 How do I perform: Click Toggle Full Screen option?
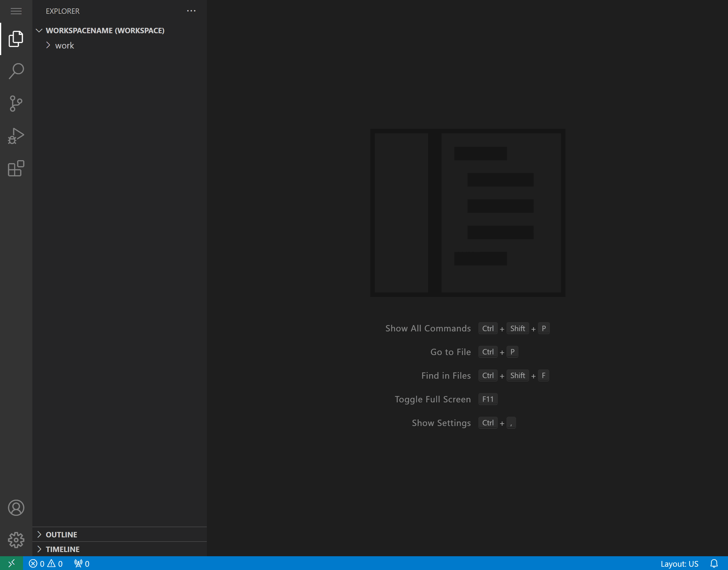433,399
